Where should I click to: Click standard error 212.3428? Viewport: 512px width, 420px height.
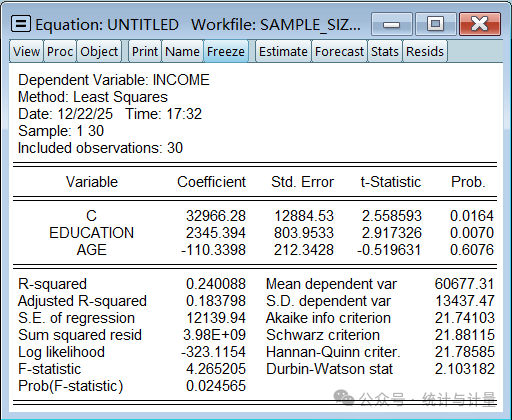pos(304,250)
